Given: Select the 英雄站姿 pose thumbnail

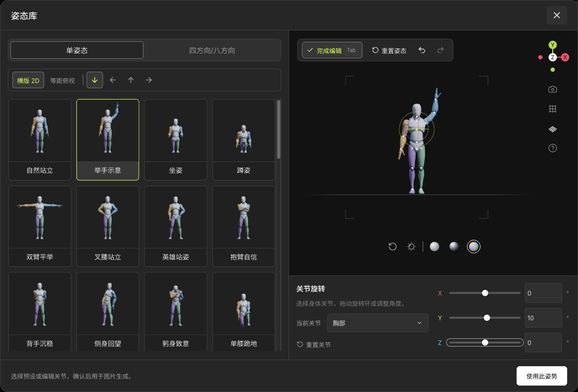Looking at the screenshot, I should [176, 226].
